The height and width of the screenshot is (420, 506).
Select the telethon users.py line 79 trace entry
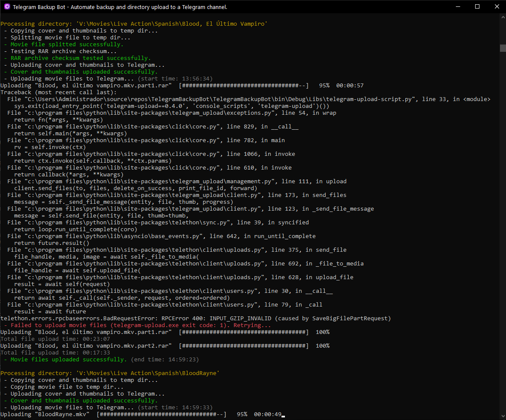tap(163, 304)
